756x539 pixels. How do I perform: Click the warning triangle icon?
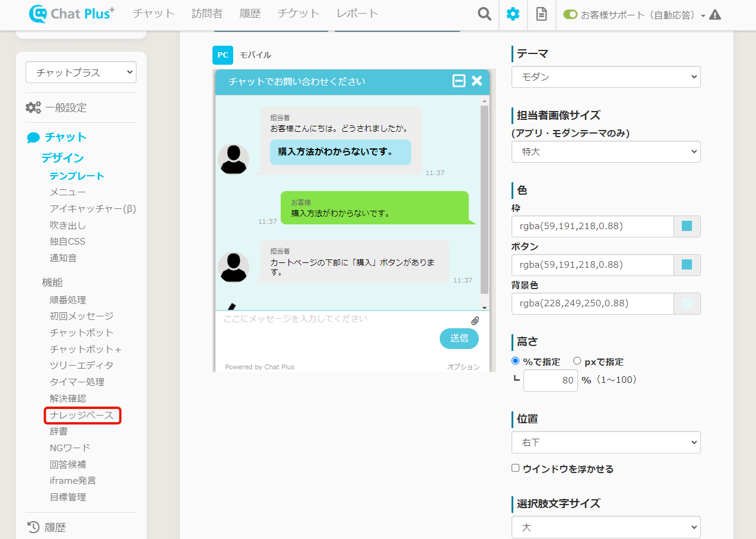coord(715,15)
